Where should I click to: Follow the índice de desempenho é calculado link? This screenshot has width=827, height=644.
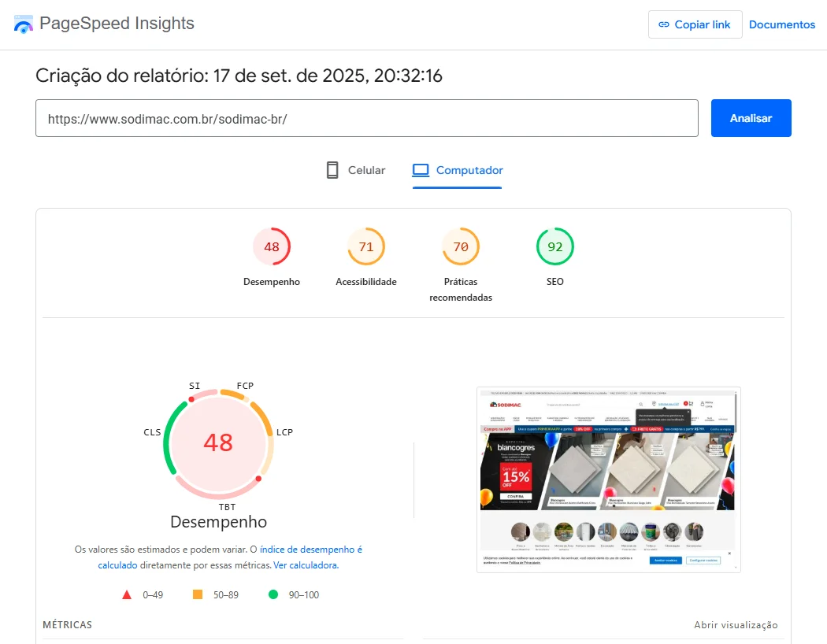pyautogui.click(x=310, y=550)
